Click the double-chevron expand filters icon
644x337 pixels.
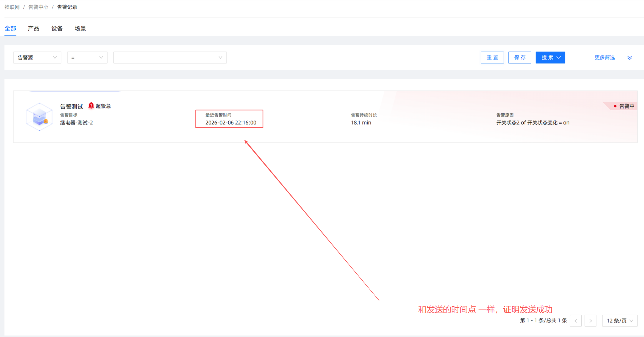629,58
